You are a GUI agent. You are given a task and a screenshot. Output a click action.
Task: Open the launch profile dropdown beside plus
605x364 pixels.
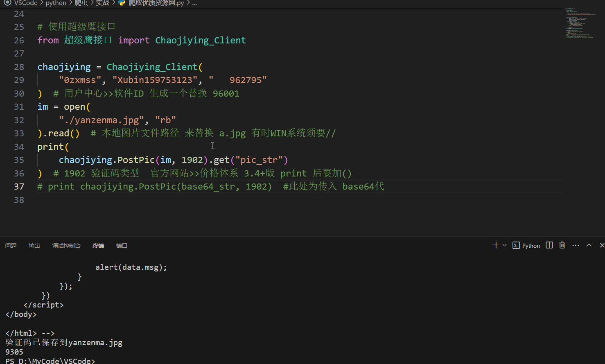click(x=504, y=245)
